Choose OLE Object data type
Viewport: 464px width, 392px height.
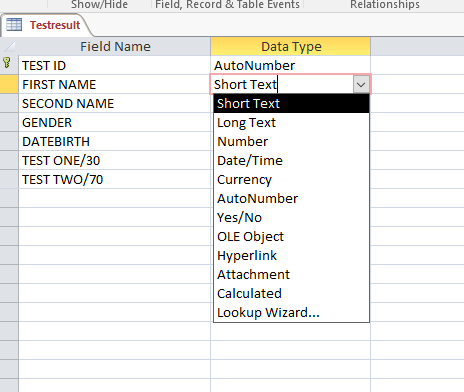292,236
